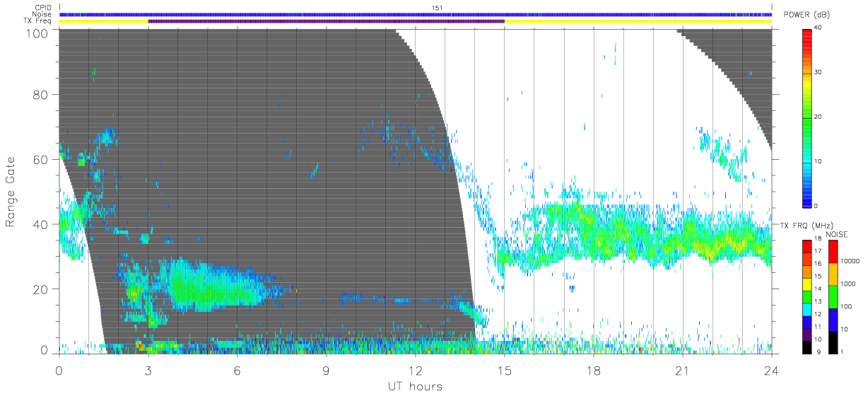Click the UT hours tick label 3

click(x=148, y=370)
